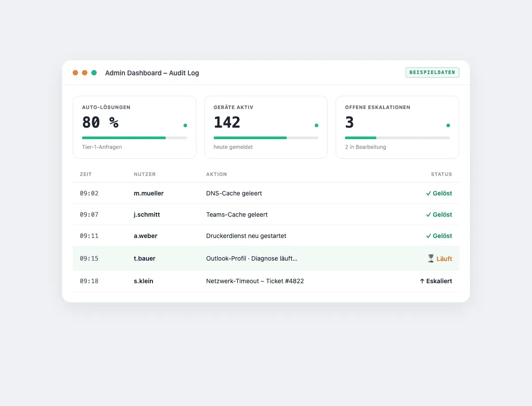
Task: Click the STATUS column header
Action: click(442, 174)
